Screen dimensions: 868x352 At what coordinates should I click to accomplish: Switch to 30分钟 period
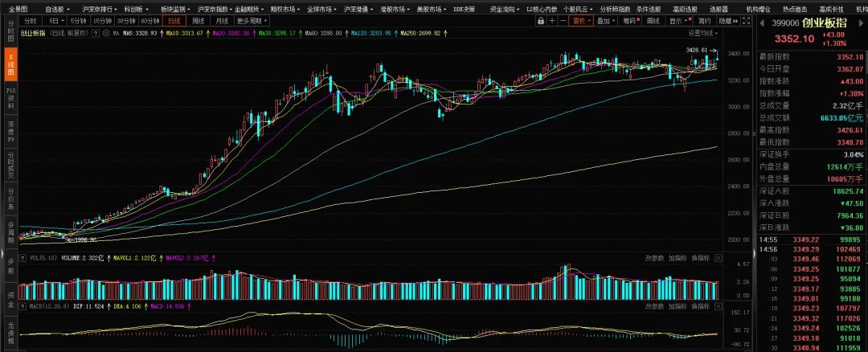(125, 21)
